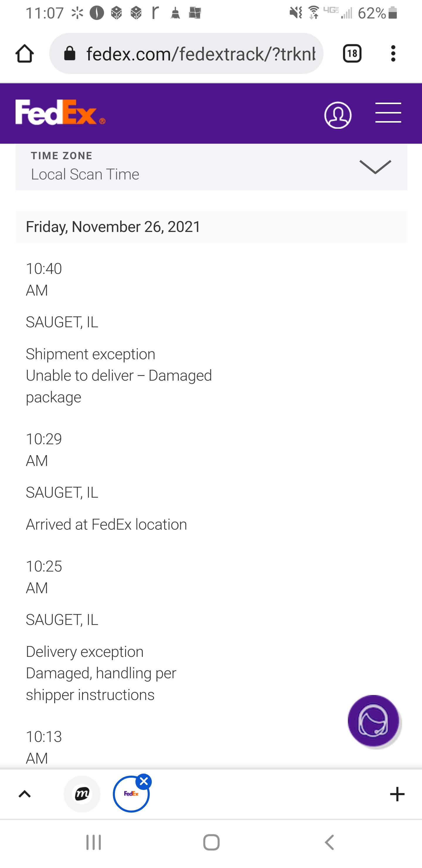The width and height of the screenshot is (422, 868).
Task: Expand the bottom tab strip with up chevron
Action: (x=25, y=794)
